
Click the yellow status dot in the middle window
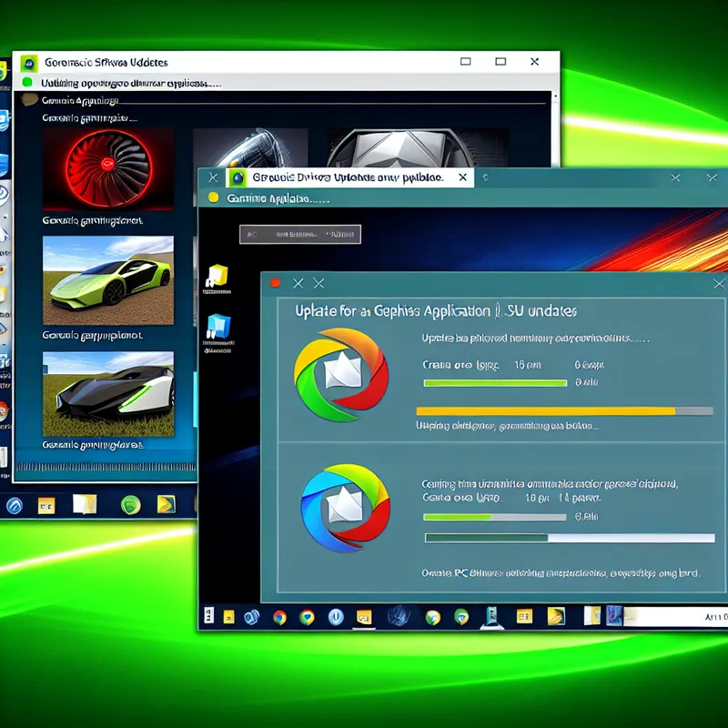tap(213, 197)
